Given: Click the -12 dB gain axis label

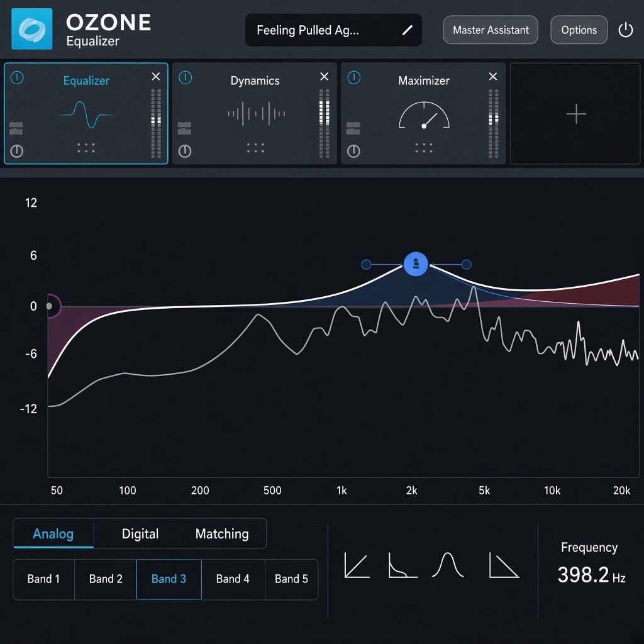Looking at the screenshot, I should [28, 409].
